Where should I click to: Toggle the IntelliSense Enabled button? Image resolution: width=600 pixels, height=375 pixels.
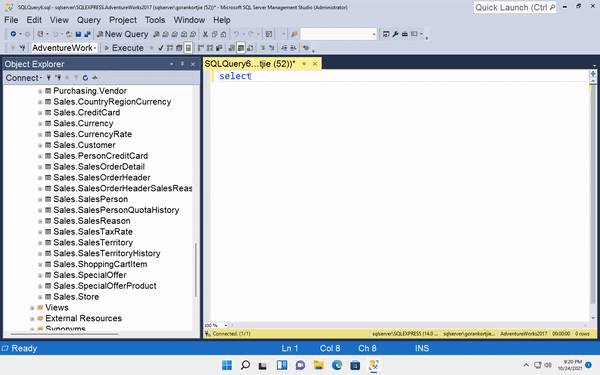pyautogui.click(x=188, y=48)
